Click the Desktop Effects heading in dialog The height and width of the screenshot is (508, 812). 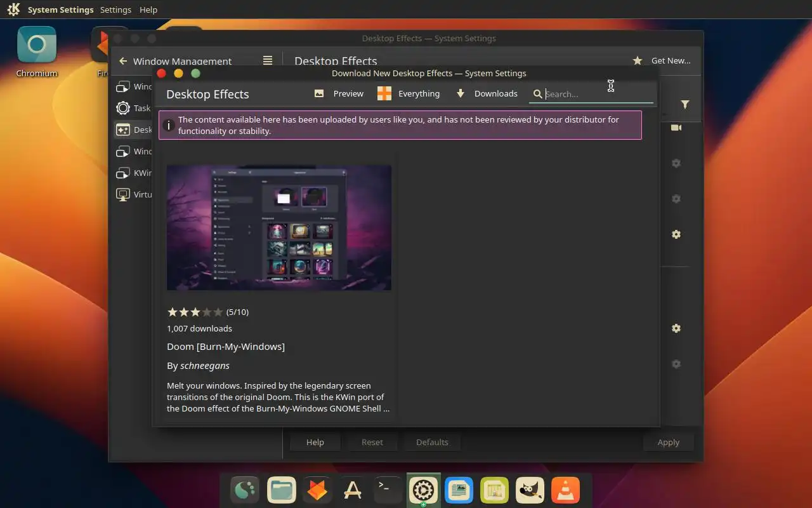coord(207,94)
